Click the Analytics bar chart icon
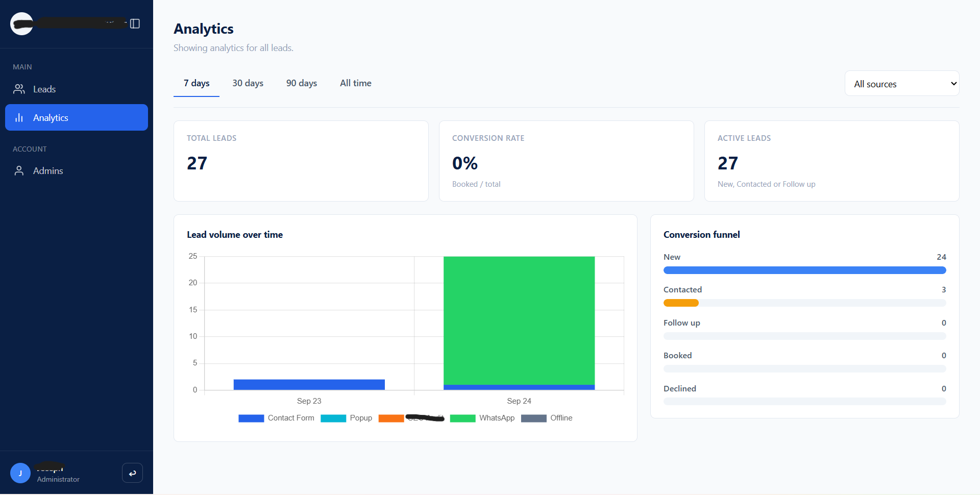 19,118
